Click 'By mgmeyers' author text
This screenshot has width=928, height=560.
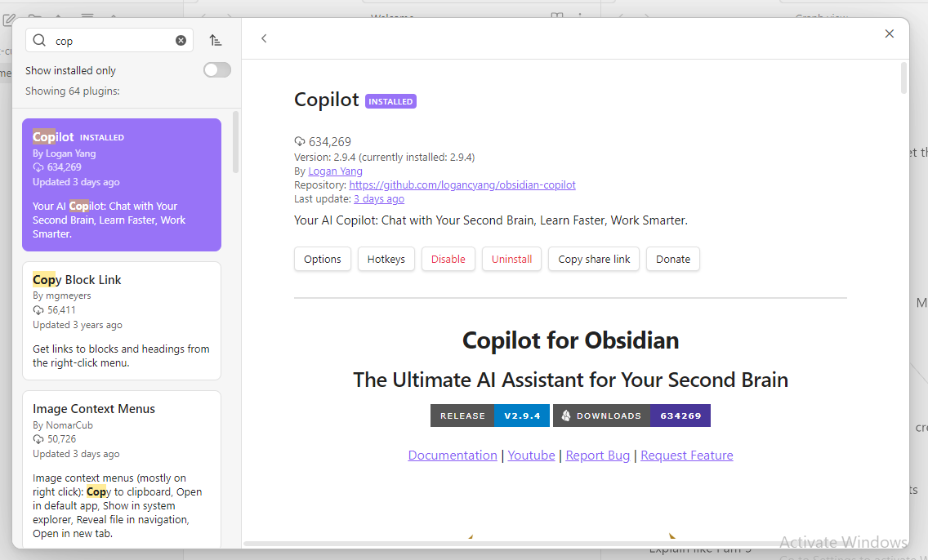[61, 296]
